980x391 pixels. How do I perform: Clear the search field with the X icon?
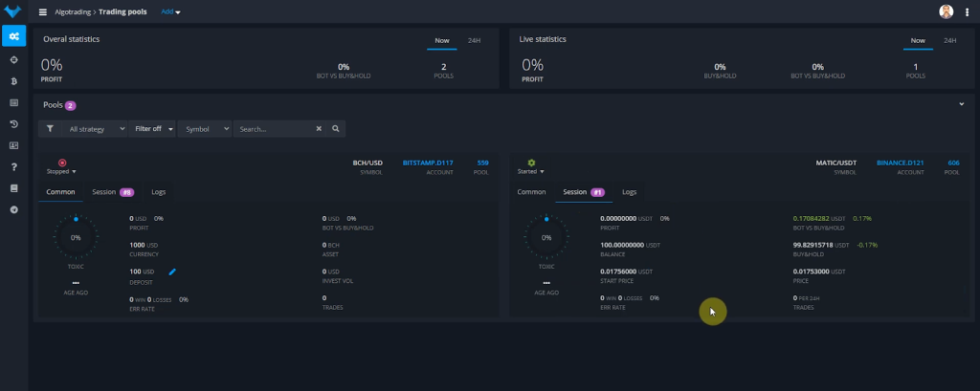coord(319,128)
